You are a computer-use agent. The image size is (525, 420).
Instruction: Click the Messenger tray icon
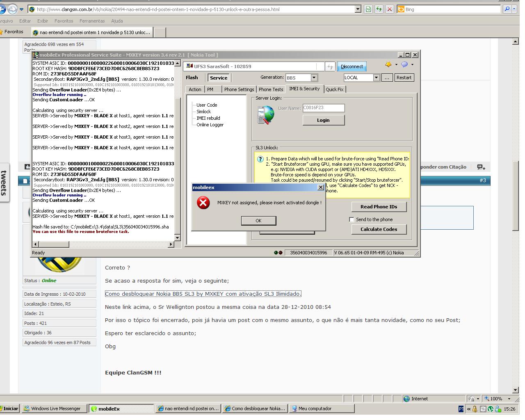click(498, 409)
